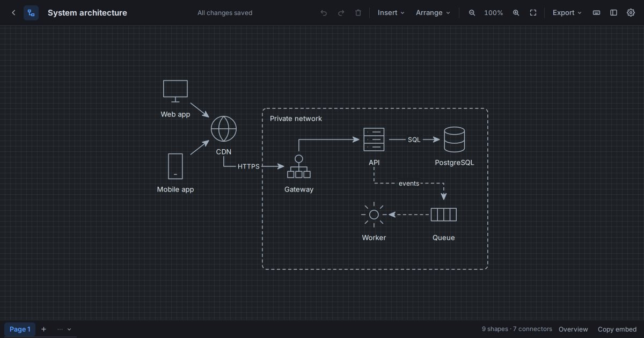Redo the last change

(x=341, y=12)
